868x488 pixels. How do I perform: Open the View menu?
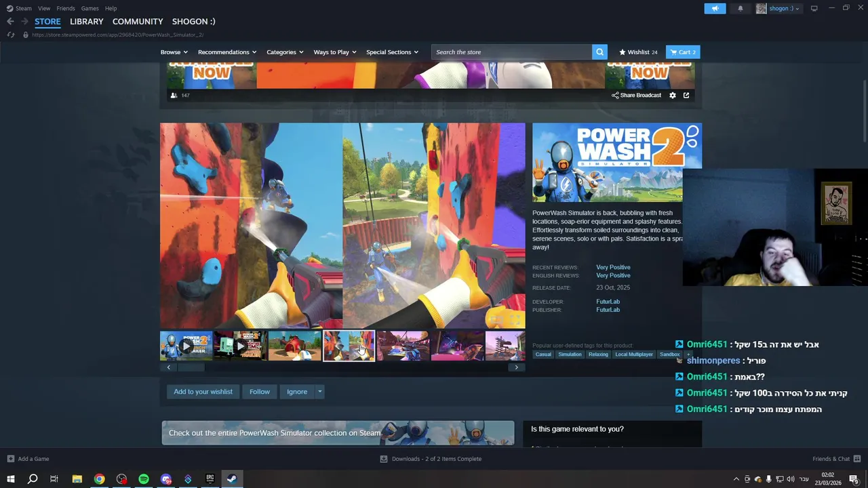click(44, 8)
